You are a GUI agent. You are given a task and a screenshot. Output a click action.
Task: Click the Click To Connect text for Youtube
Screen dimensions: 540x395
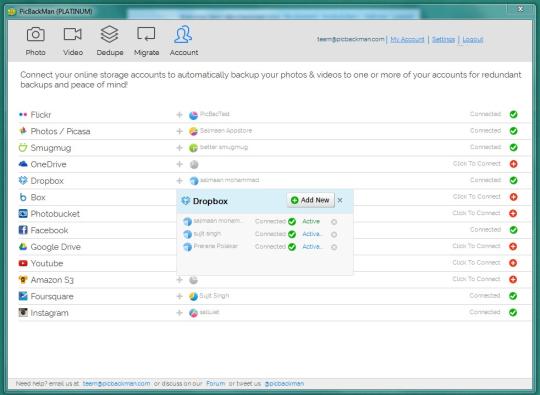tap(476, 262)
